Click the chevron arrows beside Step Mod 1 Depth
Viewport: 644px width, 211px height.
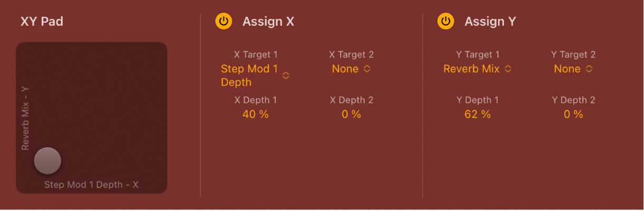286,75
